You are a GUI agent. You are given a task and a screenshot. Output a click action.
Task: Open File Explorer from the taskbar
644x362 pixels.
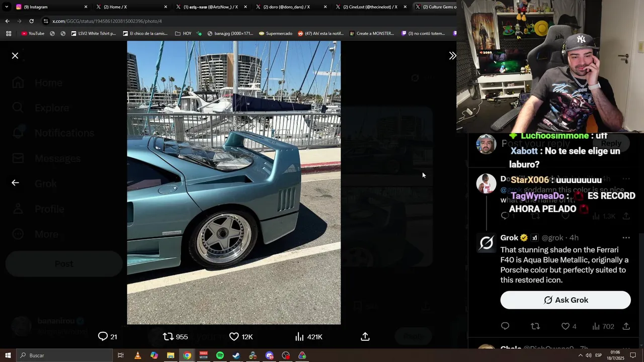171,355
